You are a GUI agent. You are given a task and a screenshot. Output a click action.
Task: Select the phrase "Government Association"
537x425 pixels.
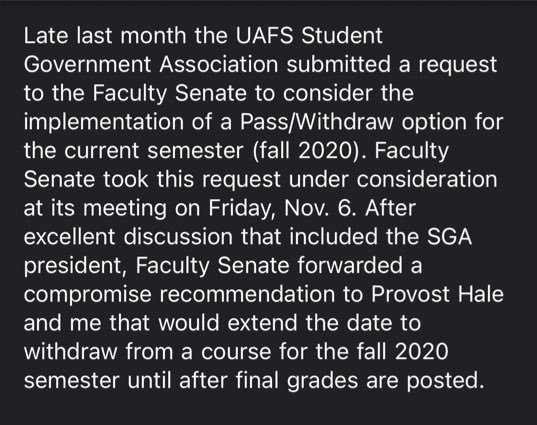tap(151, 64)
